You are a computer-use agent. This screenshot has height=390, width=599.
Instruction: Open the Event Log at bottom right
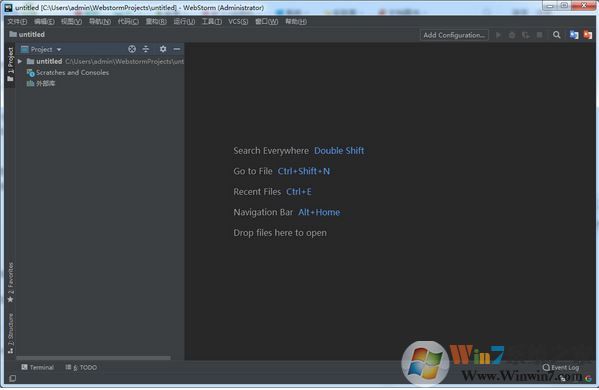point(560,367)
